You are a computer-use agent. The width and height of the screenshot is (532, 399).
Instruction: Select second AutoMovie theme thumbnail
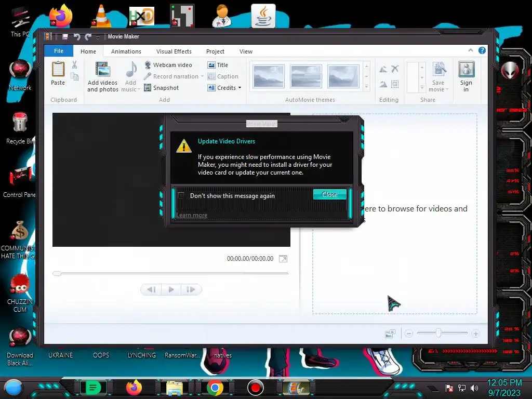[305, 76]
